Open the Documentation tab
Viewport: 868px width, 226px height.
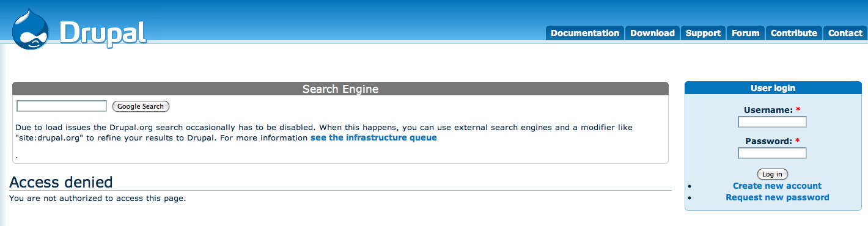pos(585,33)
